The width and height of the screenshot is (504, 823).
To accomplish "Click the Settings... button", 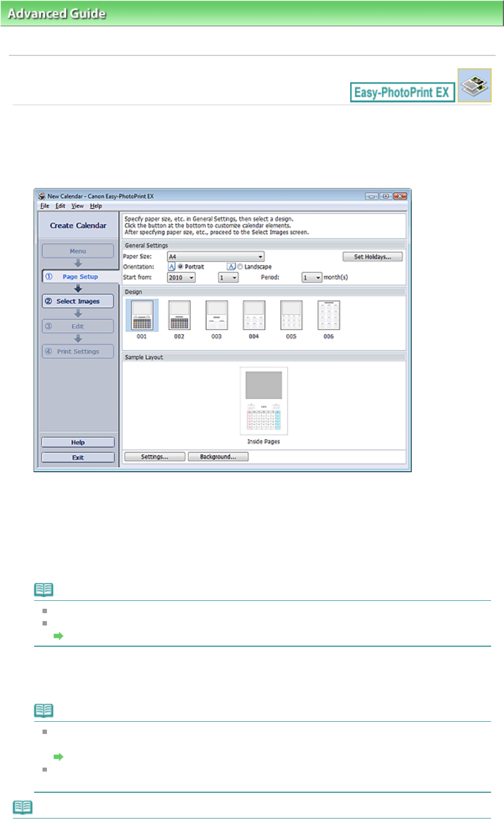I will click(x=154, y=457).
